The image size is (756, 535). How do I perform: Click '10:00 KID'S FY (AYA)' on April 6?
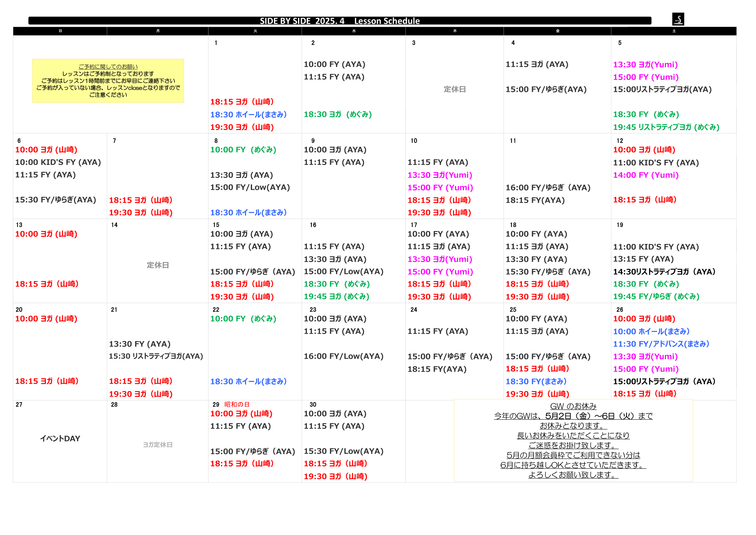click(58, 162)
